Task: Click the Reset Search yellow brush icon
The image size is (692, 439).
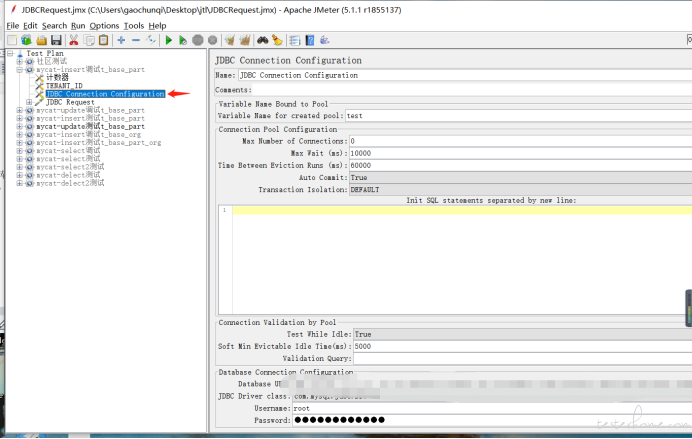Action: (277, 40)
